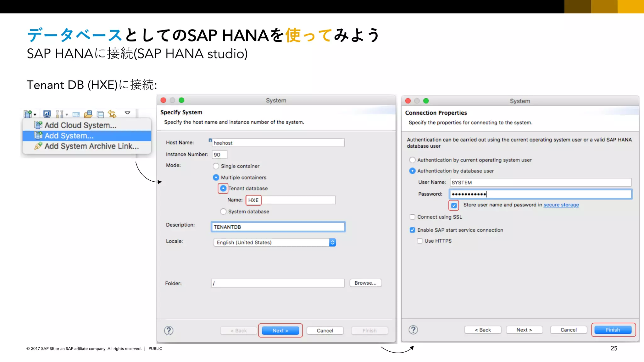Select the System database radio button

(x=223, y=212)
